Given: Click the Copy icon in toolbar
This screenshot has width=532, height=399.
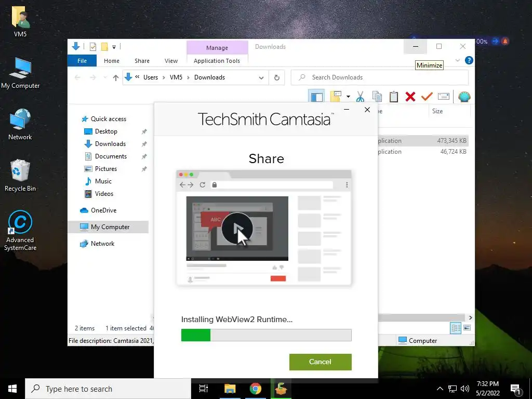Looking at the screenshot, I should point(377,97).
